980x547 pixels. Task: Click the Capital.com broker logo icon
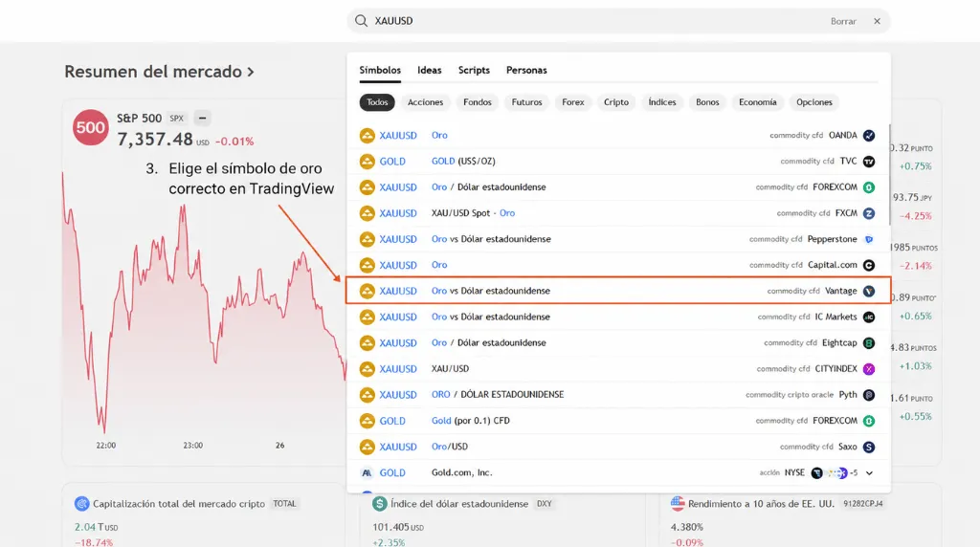pyautogui.click(x=869, y=266)
